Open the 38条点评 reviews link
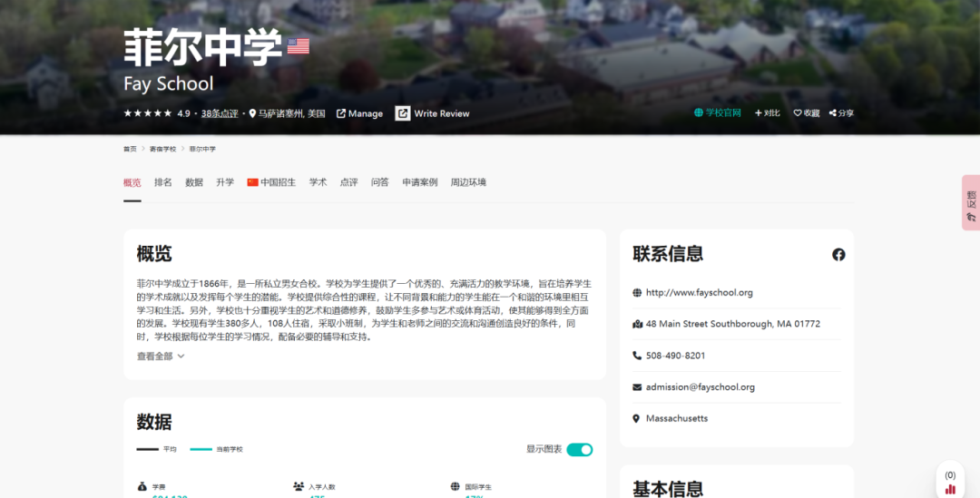980x498 pixels. tap(220, 113)
